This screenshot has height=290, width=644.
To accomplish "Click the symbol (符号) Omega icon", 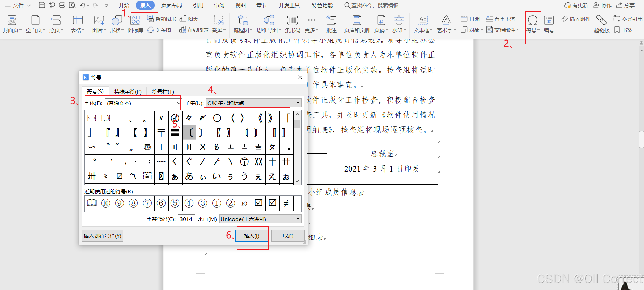I will tap(533, 20).
